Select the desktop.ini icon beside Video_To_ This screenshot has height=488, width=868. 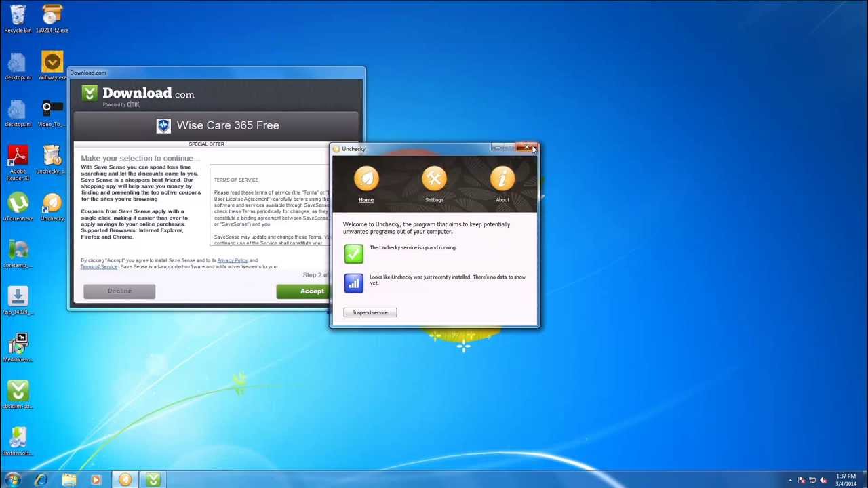(18, 113)
